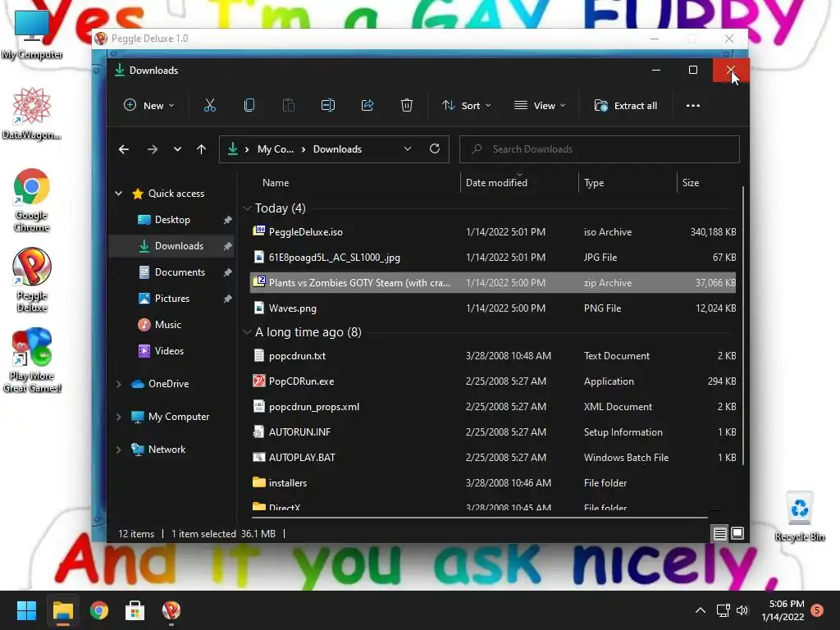Show hidden tray icons chevron

[701, 610]
